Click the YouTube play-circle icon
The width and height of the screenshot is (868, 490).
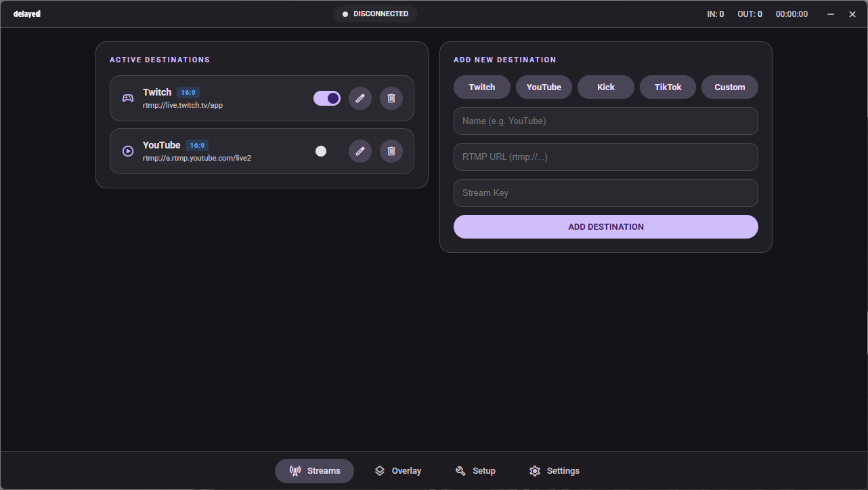(128, 151)
